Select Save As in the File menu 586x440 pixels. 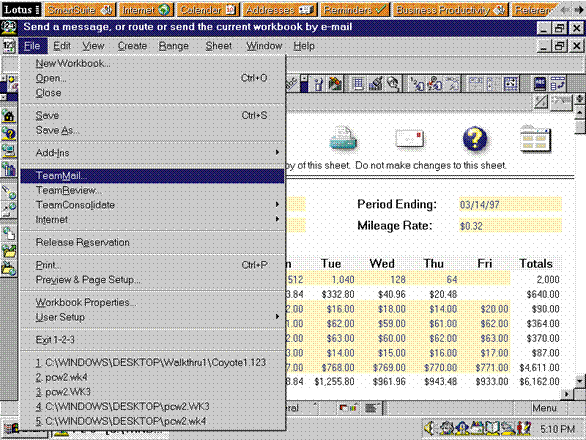tap(152, 130)
